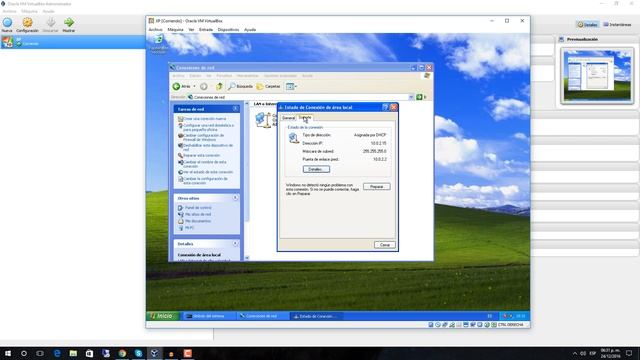Open Ver menu in XP VM window

[x=191, y=30]
